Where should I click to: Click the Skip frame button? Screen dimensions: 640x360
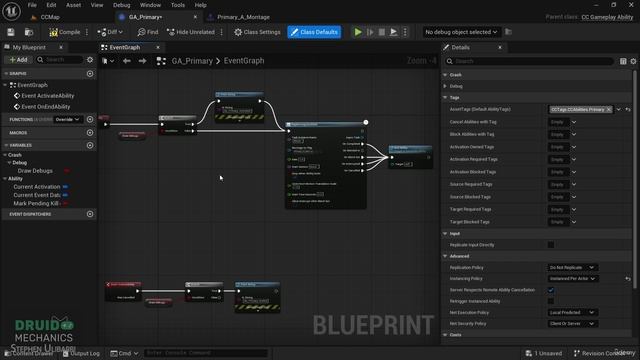(370, 32)
